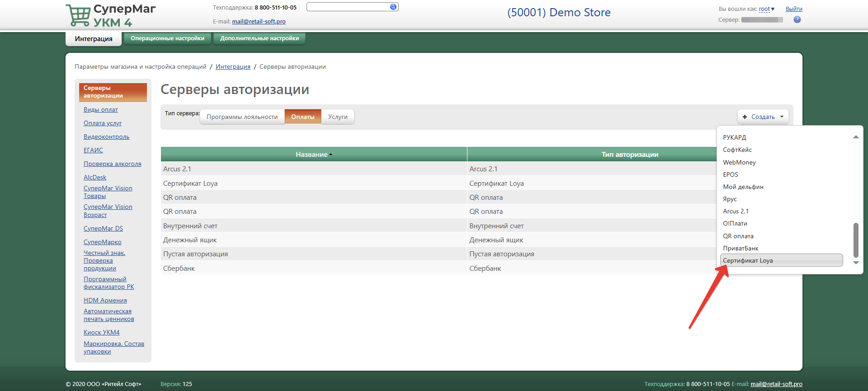Open the Операционные настройки tab
This screenshot has width=868, height=391.
point(167,38)
